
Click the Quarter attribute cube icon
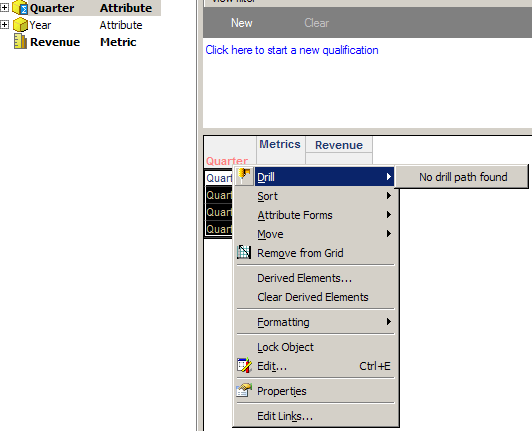pos(20,7)
